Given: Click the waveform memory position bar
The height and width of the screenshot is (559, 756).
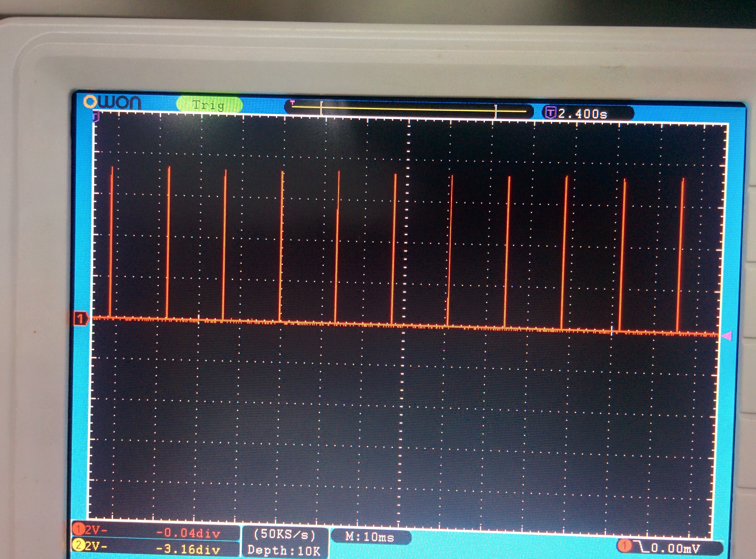Looking at the screenshot, I should [x=409, y=110].
